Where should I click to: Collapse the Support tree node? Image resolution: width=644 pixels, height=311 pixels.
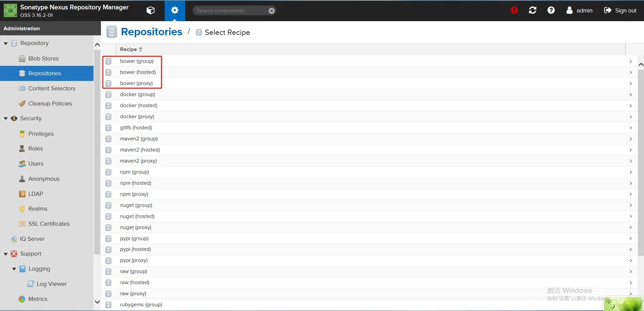(6, 254)
